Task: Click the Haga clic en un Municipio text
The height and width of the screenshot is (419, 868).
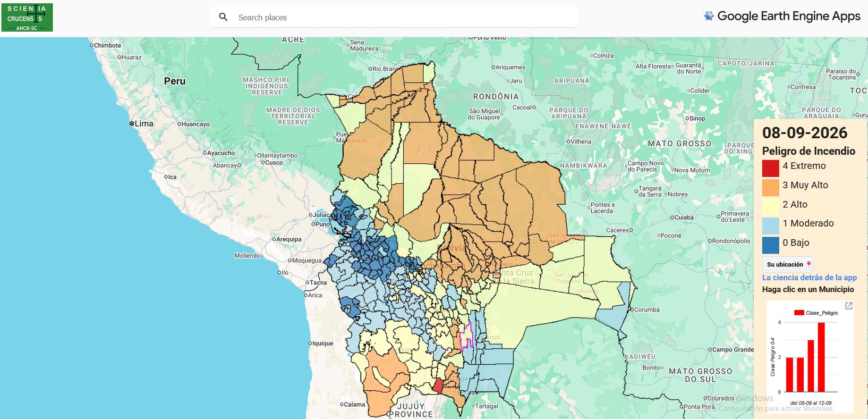Action: pyautogui.click(x=808, y=289)
